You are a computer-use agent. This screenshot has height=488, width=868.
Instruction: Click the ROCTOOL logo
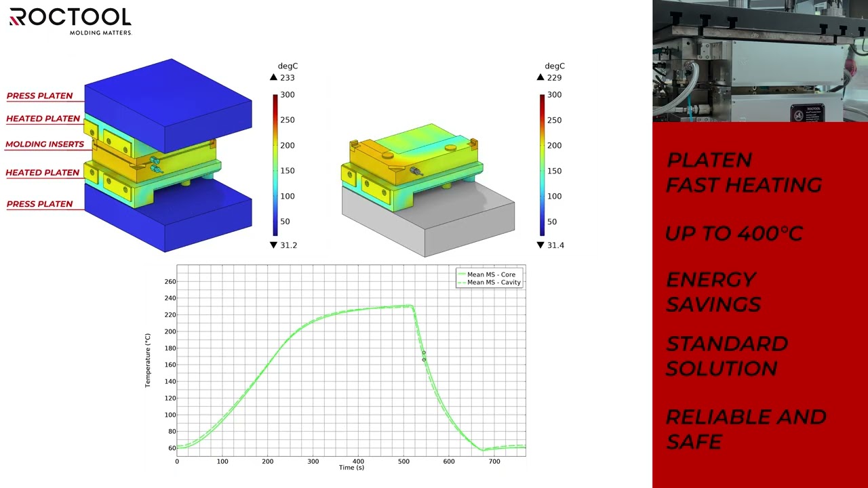[70, 18]
